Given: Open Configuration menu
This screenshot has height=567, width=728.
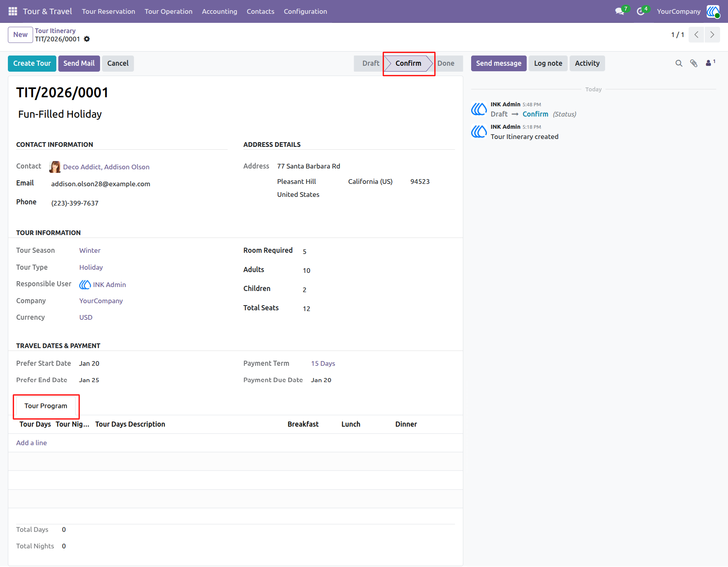Looking at the screenshot, I should point(305,11).
